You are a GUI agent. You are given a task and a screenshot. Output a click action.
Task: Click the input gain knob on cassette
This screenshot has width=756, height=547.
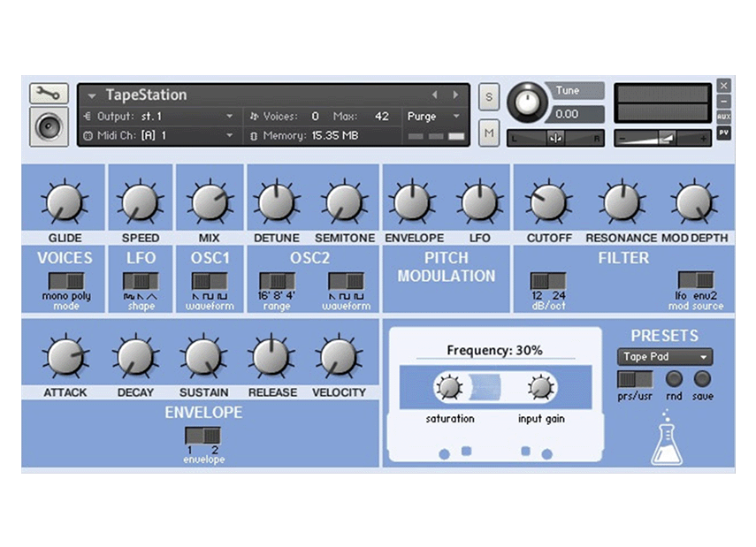[540, 387]
